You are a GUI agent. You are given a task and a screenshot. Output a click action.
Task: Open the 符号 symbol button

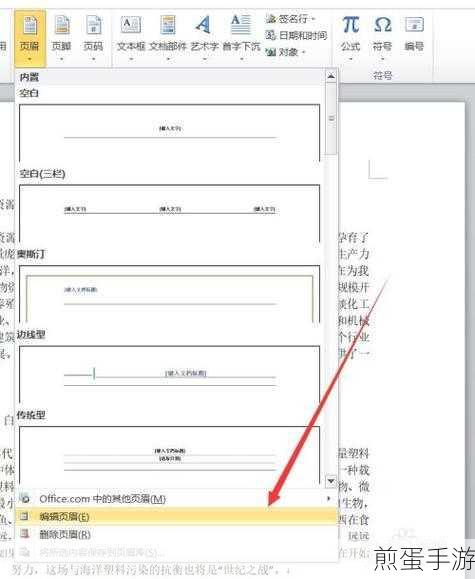[x=382, y=38]
